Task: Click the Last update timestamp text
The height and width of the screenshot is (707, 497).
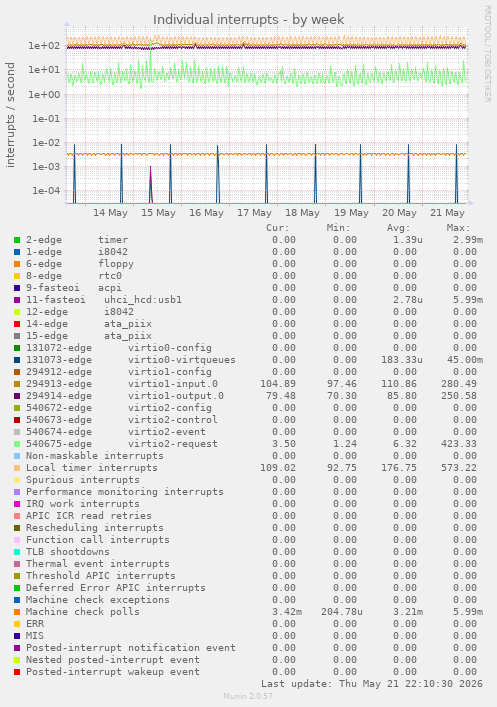Action: click(372, 684)
